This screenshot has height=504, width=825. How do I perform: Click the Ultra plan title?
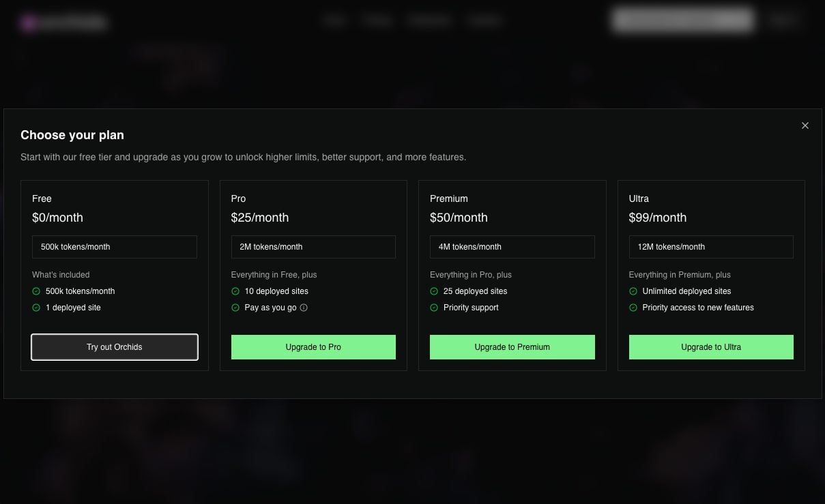[x=639, y=198]
